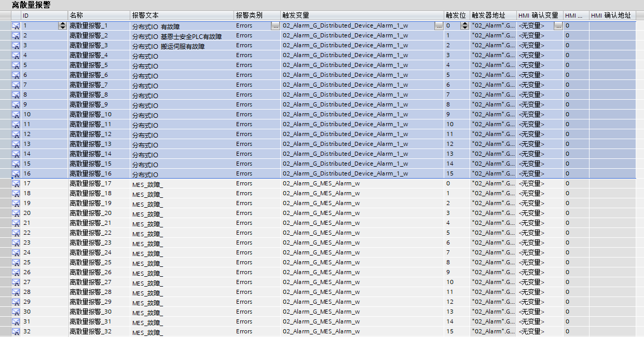Select the name cell 离散量报警_21

pyautogui.click(x=99, y=223)
